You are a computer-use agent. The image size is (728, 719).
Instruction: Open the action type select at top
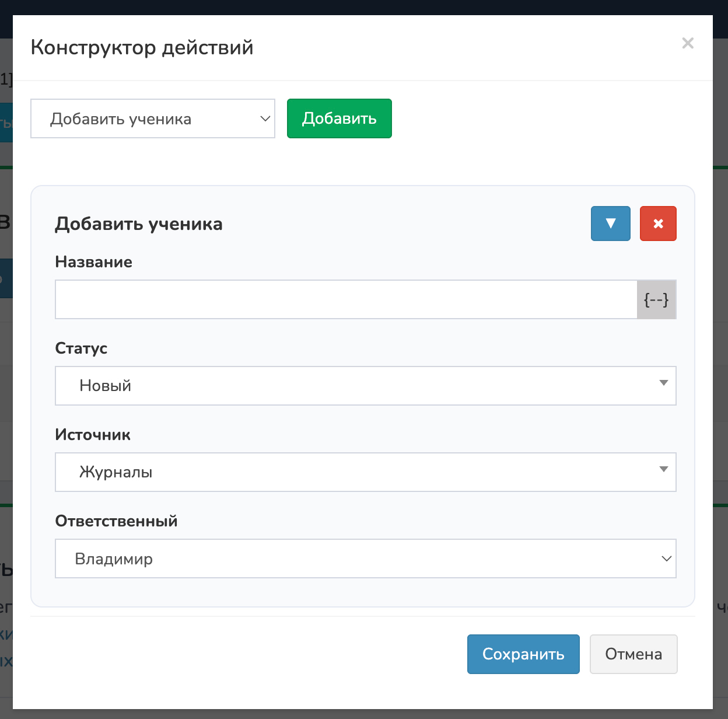pyautogui.click(x=152, y=118)
